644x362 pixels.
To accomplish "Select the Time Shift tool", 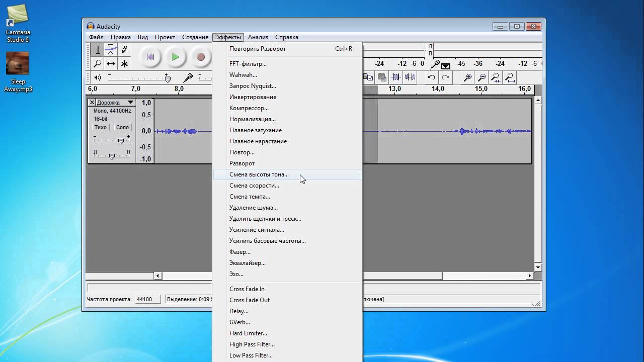I will coord(111,63).
